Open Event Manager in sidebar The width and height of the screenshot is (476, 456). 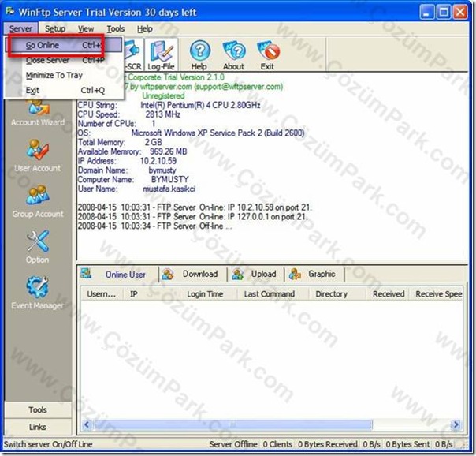coord(38,292)
